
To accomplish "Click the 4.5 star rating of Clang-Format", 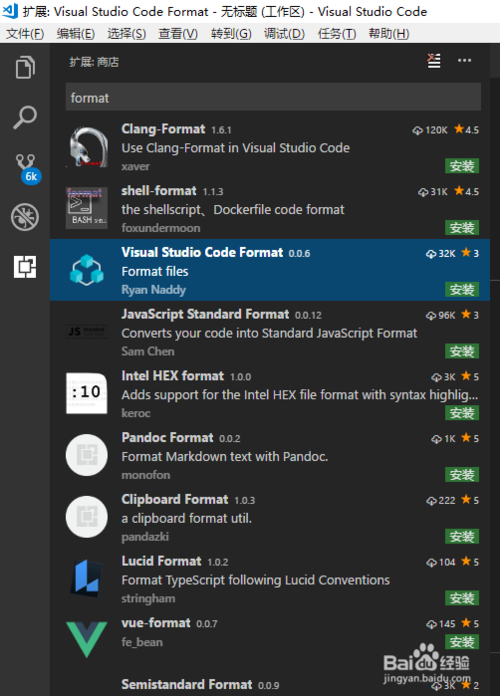I will tap(467, 129).
